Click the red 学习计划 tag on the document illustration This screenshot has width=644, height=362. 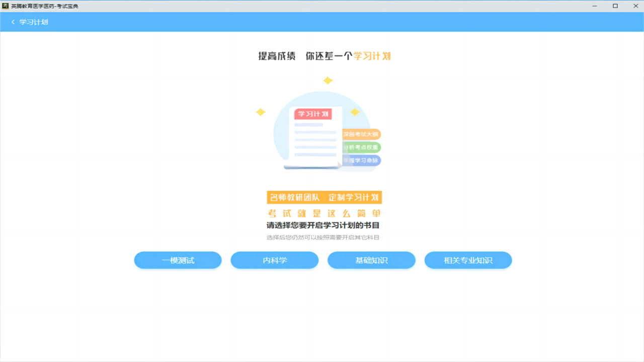313,114
